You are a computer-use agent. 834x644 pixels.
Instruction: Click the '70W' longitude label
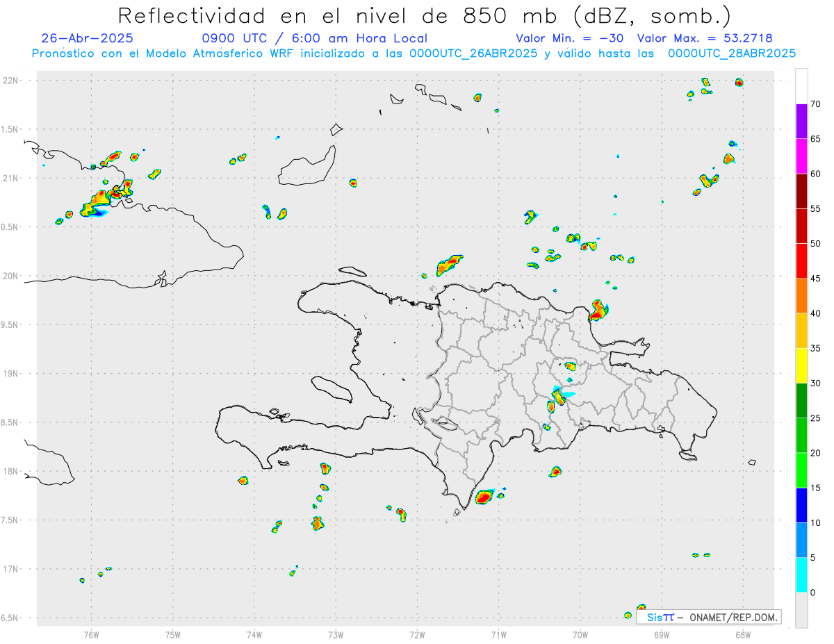point(580,634)
